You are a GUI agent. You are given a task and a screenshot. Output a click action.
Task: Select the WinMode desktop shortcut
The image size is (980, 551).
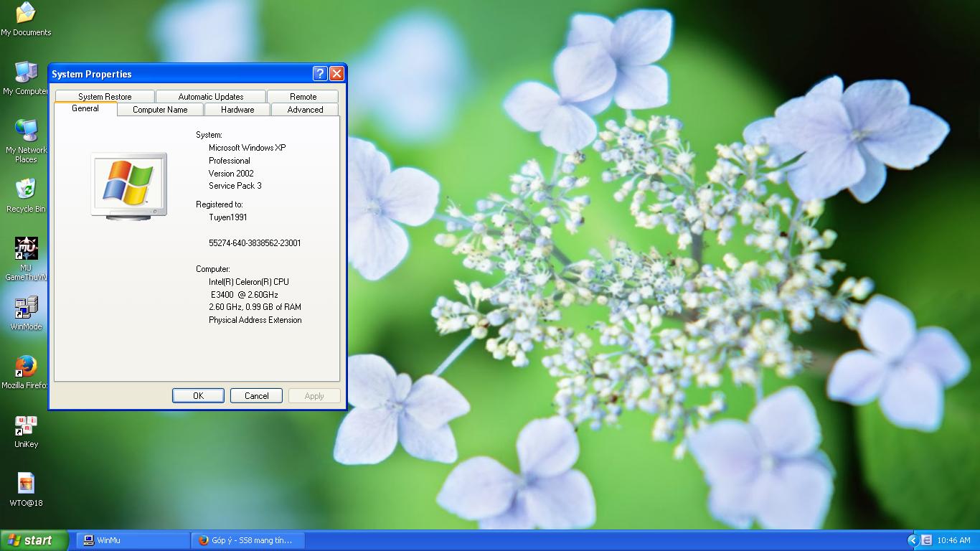[26, 313]
